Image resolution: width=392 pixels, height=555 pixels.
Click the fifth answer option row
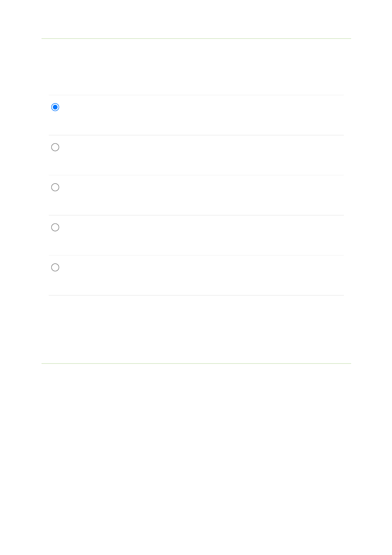pyautogui.click(x=196, y=275)
